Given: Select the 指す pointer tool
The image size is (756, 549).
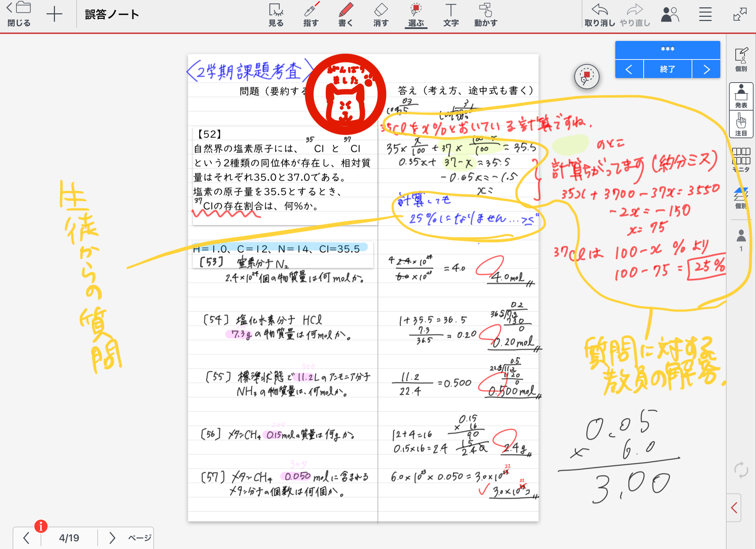Looking at the screenshot, I should (x=311, y=15).
